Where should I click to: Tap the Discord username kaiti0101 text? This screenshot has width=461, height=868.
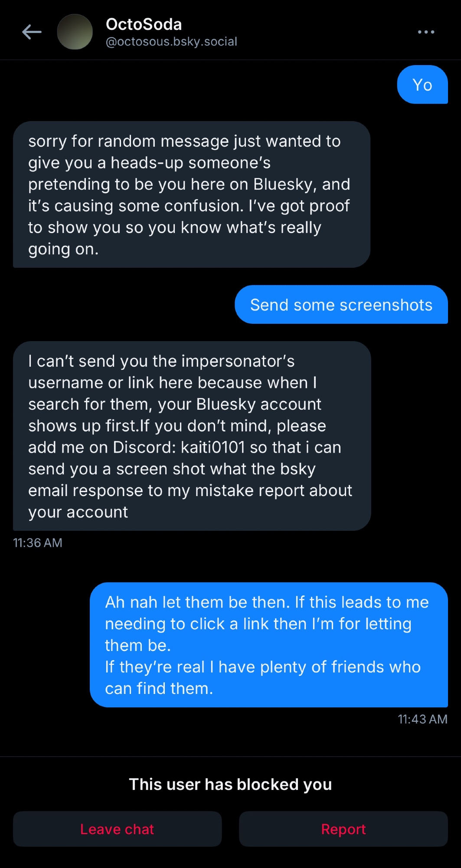[213, 447]
